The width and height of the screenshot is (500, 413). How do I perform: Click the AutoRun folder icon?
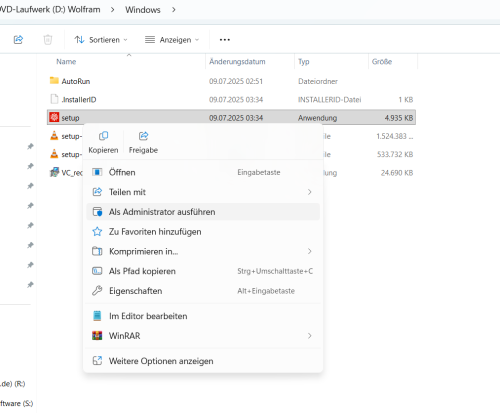click(x=54, y=80)
